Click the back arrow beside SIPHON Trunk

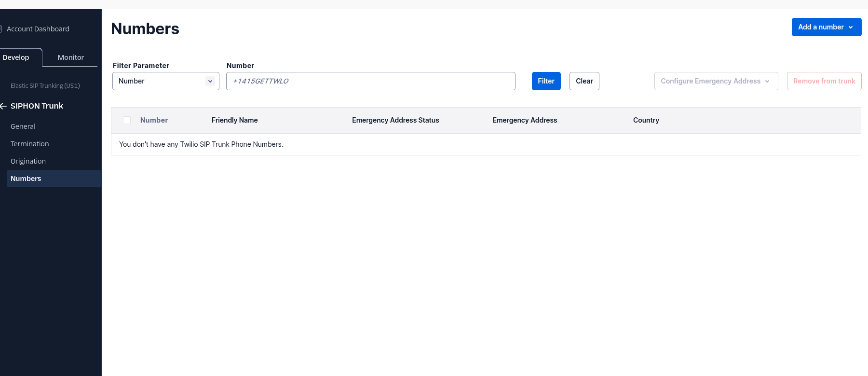(x=3, y=106)
